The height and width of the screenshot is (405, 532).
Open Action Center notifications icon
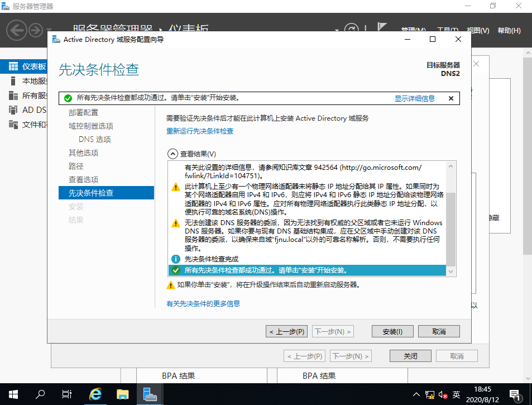coord(515,394)
